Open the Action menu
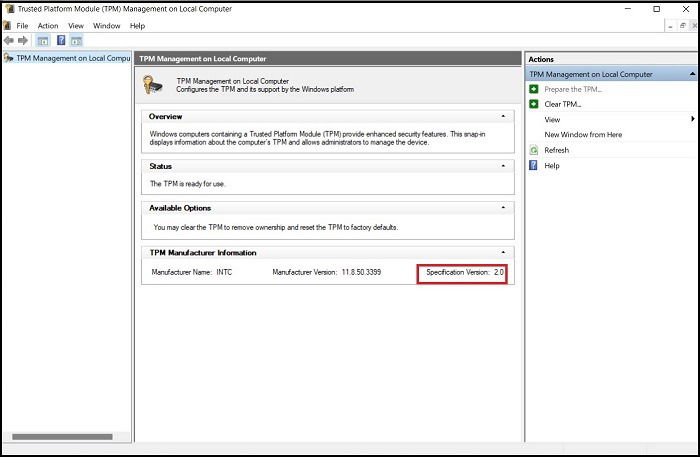 (48, 26)
